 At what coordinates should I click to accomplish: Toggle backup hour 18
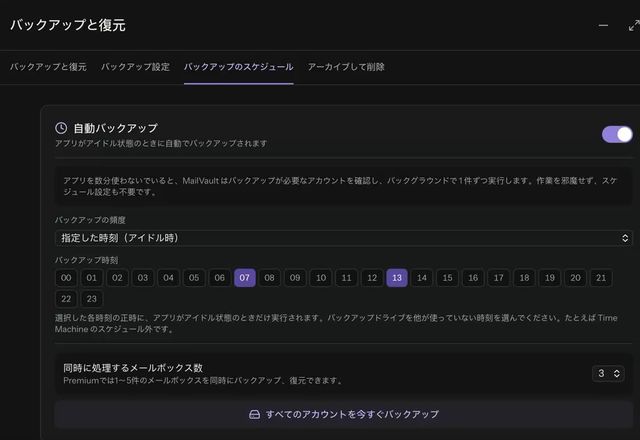524,278
